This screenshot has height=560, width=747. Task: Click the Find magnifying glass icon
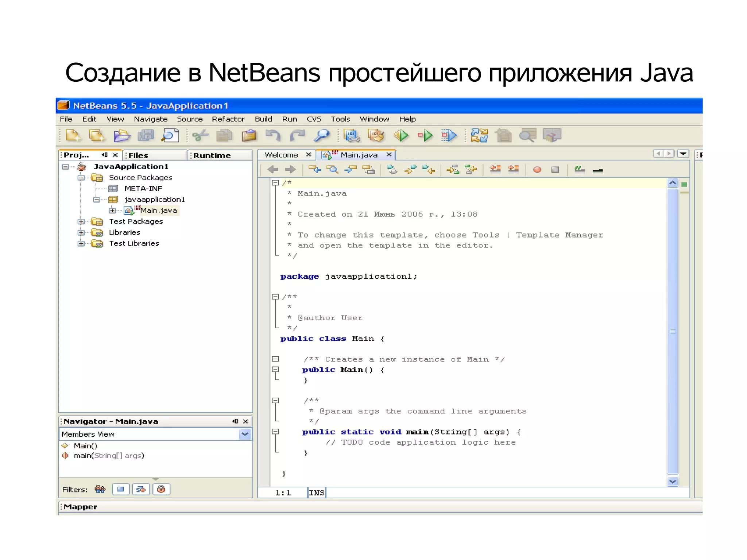(322, 135)
